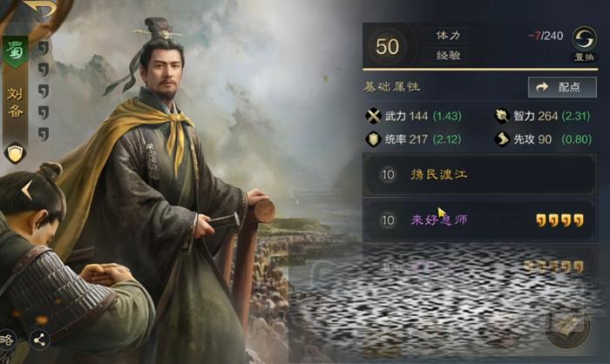Select the shield troop type icon
The width and height of the screenshot is (610, 364).
click(15, 153)
